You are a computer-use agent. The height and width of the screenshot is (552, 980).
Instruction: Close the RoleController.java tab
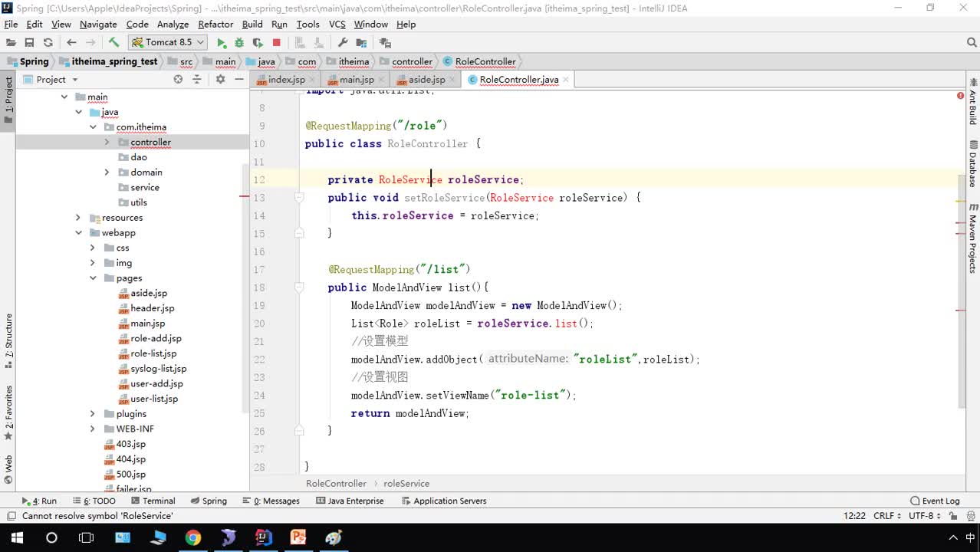click(566, 80)
